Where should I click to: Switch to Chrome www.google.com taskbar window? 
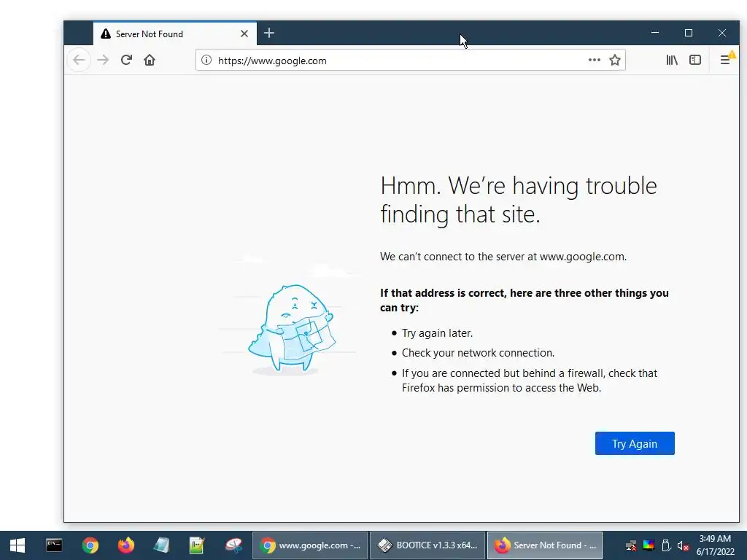(x=310, y=545)
